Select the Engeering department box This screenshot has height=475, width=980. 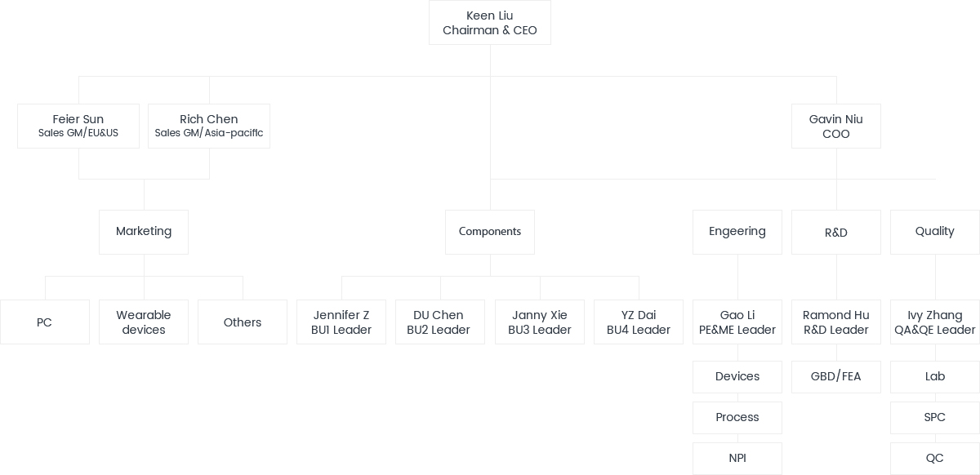point(737,232)
